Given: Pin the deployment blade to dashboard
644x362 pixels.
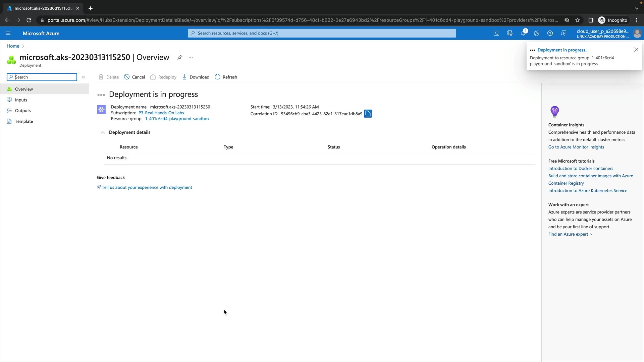Looking at the screenshot, I should tap(180, 57).
